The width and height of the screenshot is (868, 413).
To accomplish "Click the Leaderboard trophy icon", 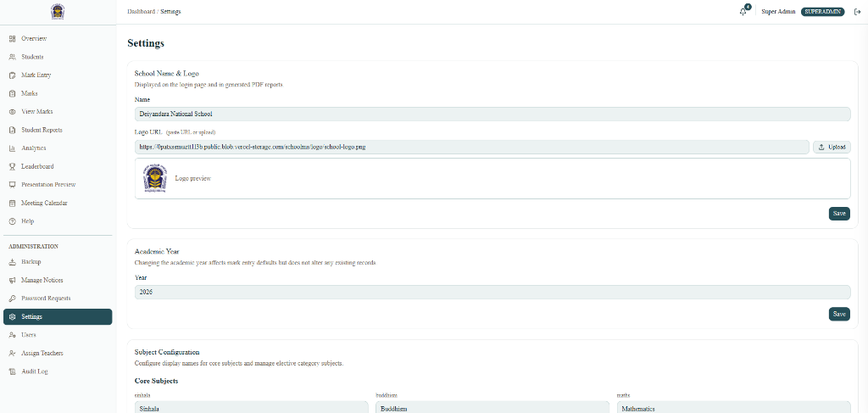I will (x=12, y=166).
